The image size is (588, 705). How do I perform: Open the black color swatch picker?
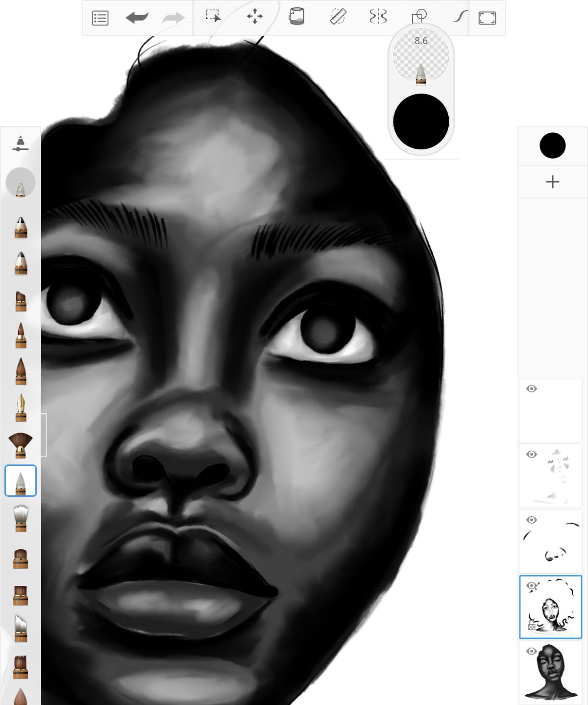pos(553,146)
